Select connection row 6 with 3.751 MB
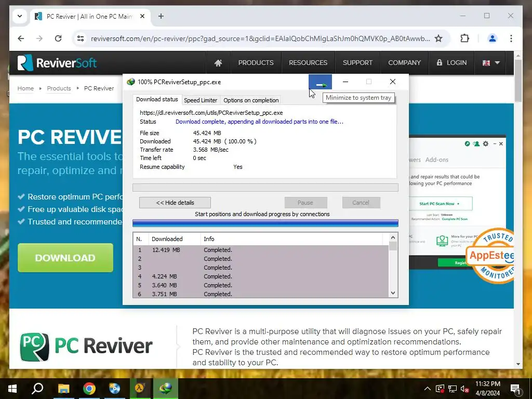532x399 pixels. tap(261, 294)
